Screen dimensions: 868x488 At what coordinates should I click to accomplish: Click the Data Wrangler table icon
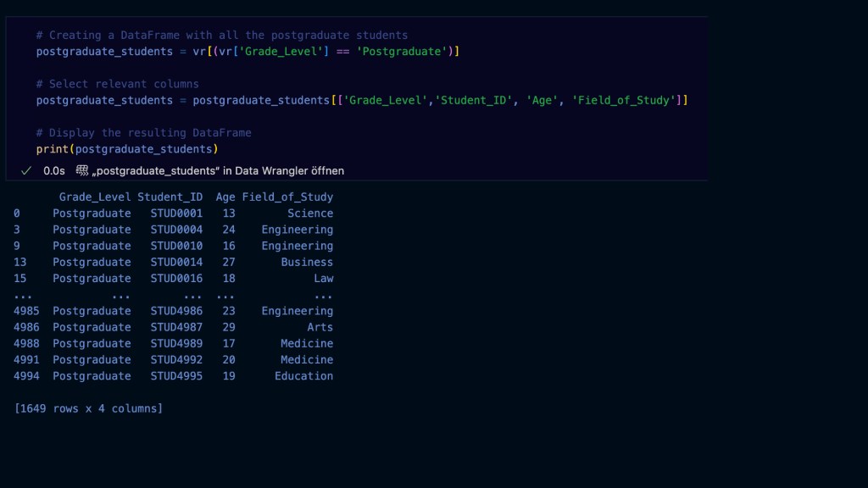[82, 170]
